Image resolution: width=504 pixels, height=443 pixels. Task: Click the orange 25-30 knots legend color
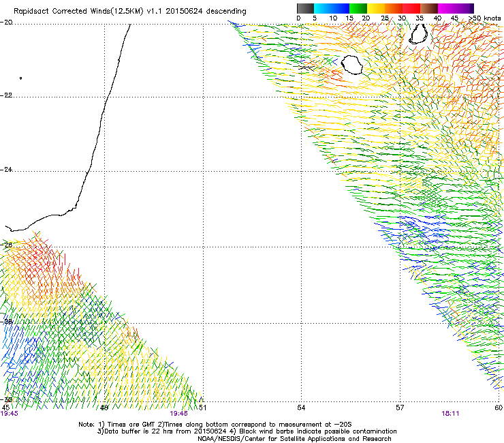pyautogui.click(x=394, y=8)
